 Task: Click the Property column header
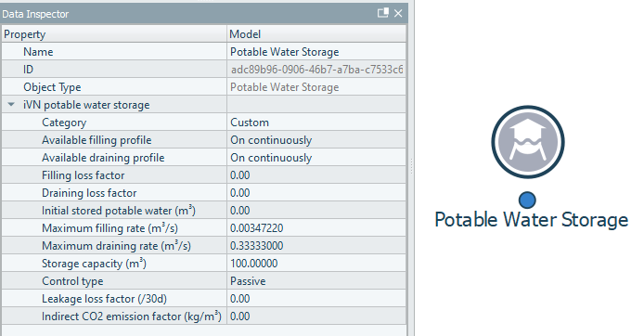point(114,34)
